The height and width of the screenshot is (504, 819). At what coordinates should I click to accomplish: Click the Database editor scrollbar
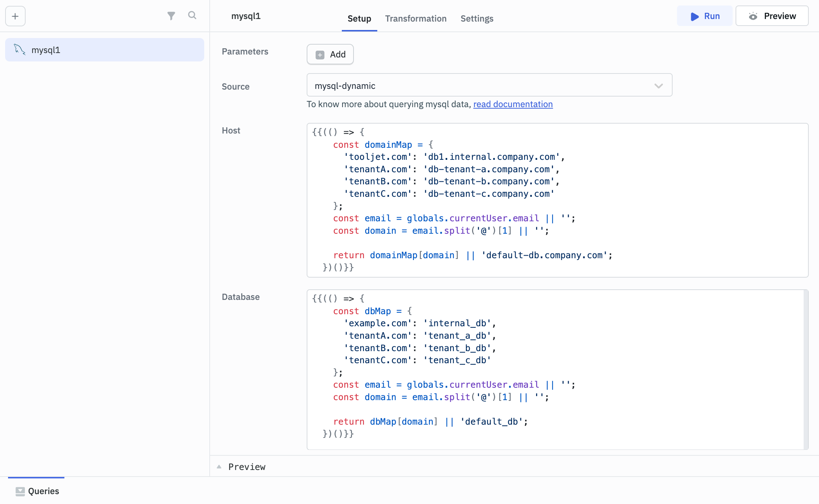(805, 369)
